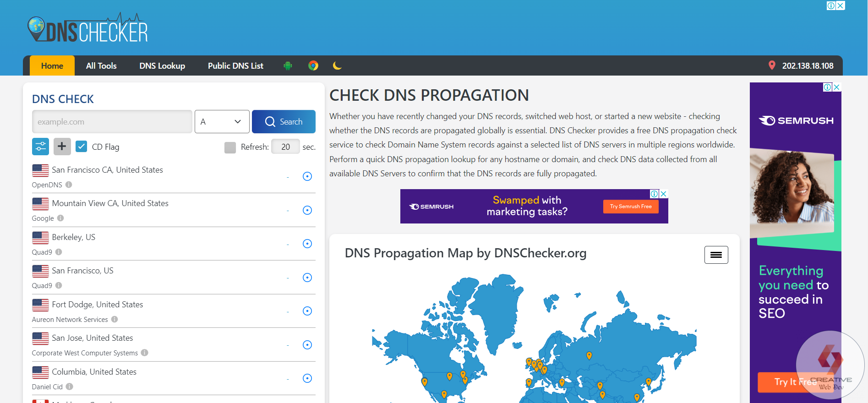Click Try Semrush Free button
Image resolution: width=868 pixels, height=403 pixels.
coord(631,207)
